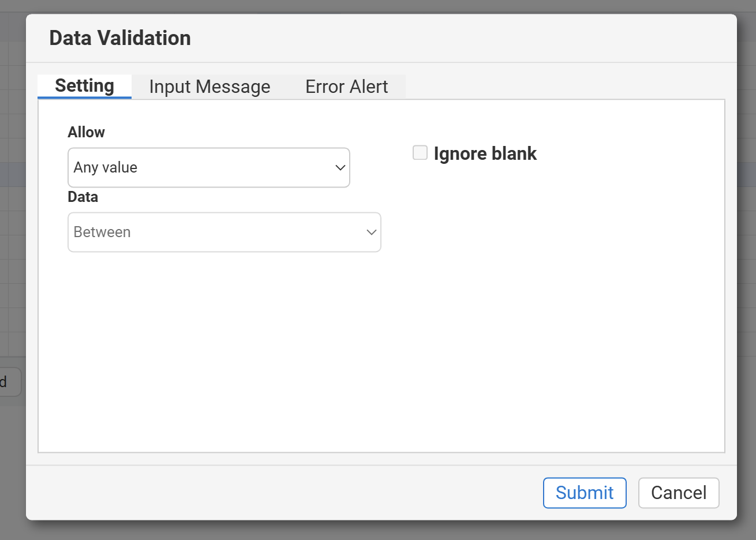Click the "Between" text in dropdown
Image resolution: width=756 pixels, height=540 pixels.
[x=102, y=232]
